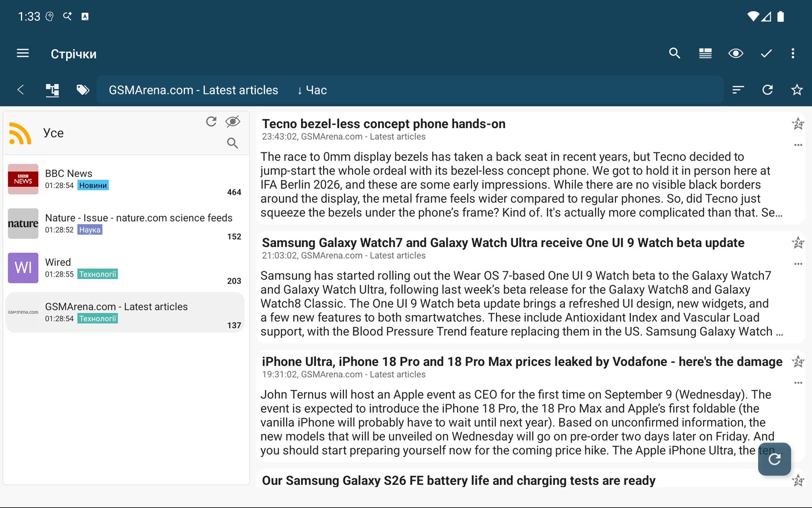
Task: Click the Tecno article summary text
Action: pos(521,184)
